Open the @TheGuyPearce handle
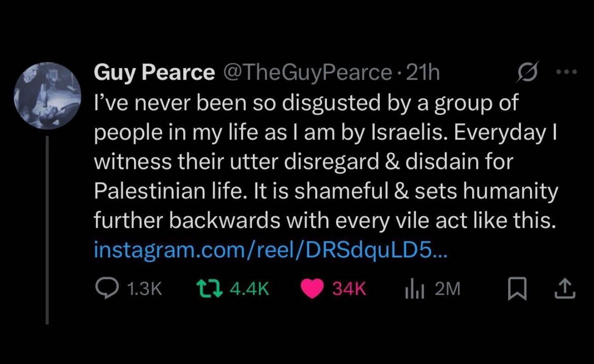Image resolution: width=594 pixels, height=364 pixels. pos(307,73)
